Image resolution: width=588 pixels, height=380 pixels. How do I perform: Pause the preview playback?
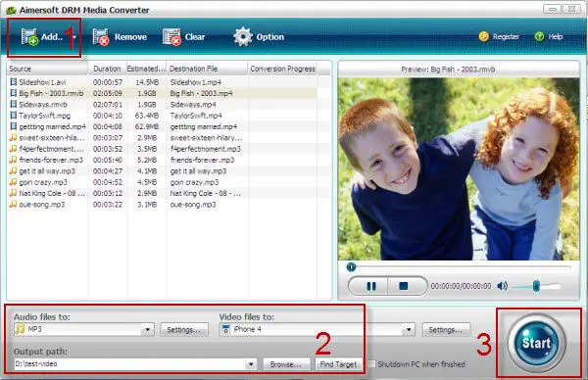[x=370, y=286]
